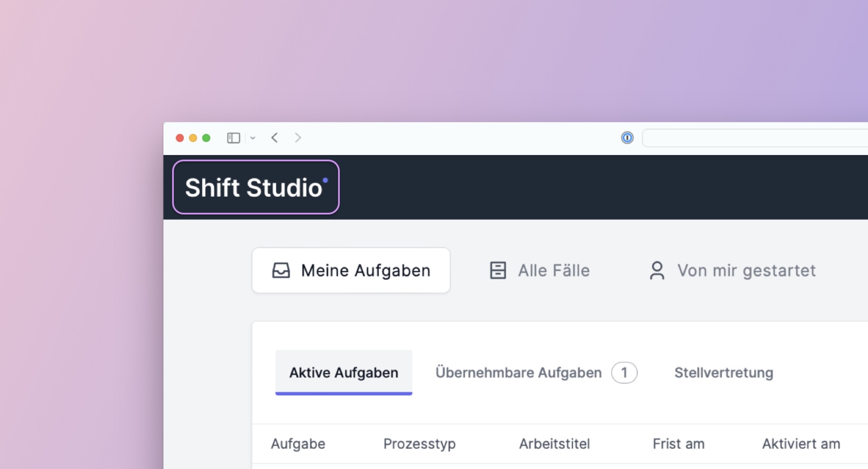Minimize the window using the yellow button
The image size is (868, 469).
point(193,138)
